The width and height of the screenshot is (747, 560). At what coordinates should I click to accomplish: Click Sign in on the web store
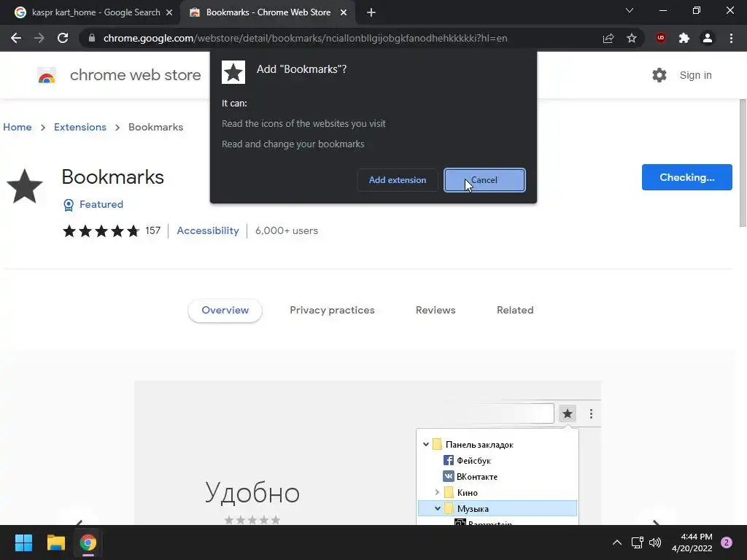[695, 75]
